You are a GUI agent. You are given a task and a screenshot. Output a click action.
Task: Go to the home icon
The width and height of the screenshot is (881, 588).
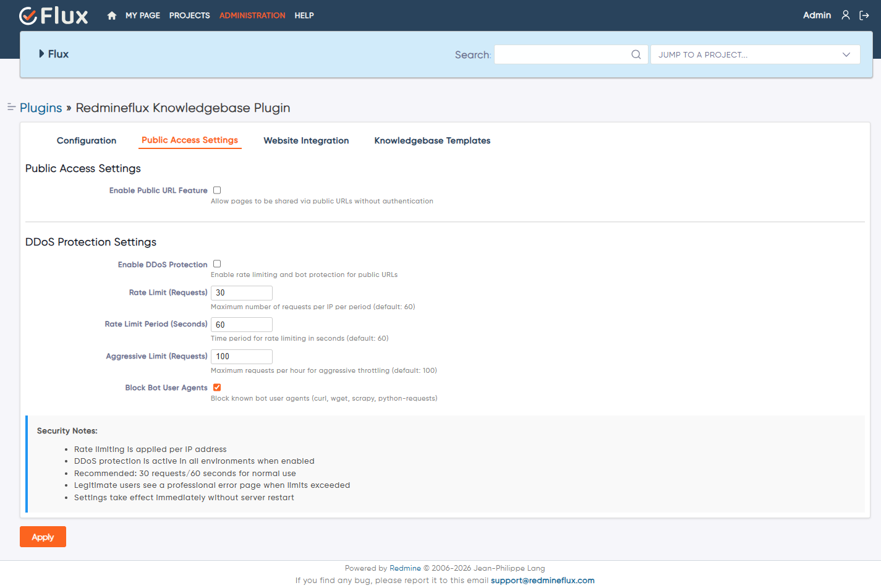pyautogui.click(x=112, y=15)
